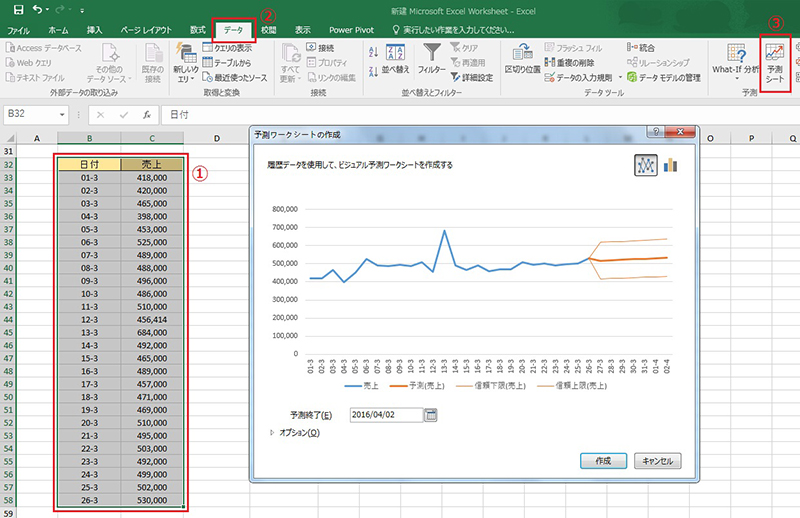Viewport: 800px width, 518px height.
Task: Click the 予測終了 date field
Action: click(386, 415)
